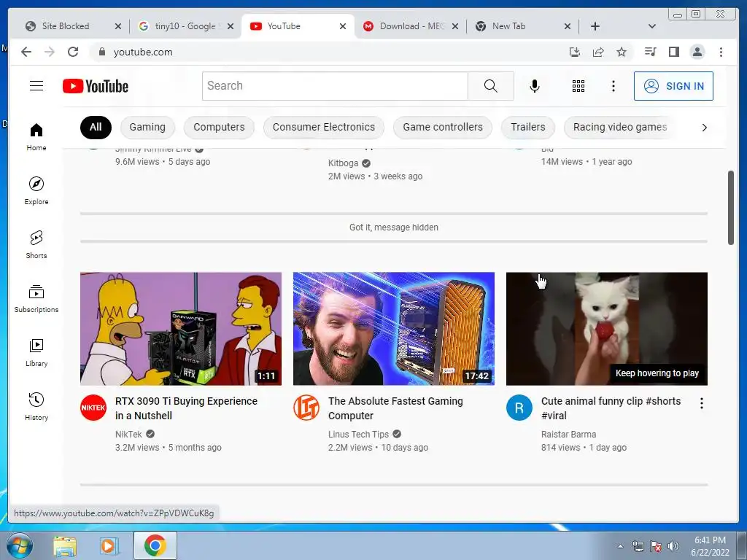This screenshot has height=560, width=747.
Task: Open Raistar Barma channel name
Action: (x=568, y=435)
